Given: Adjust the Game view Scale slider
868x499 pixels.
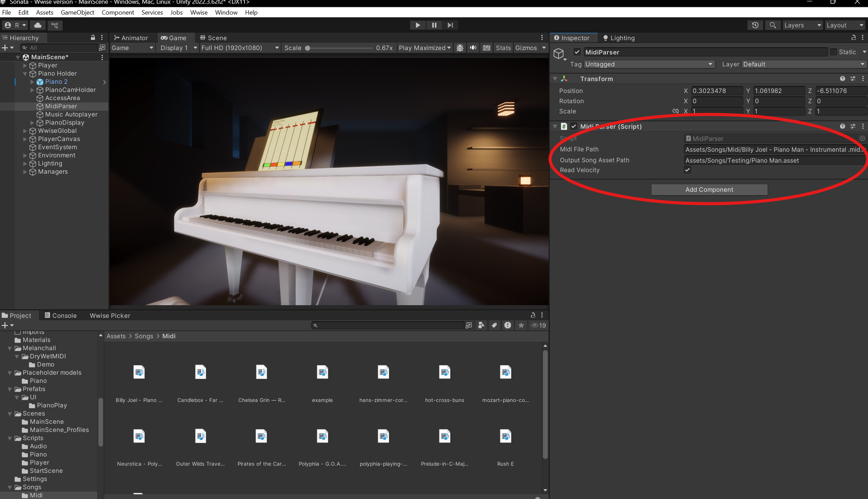Looking at the screenshot, I should (x=308, y=48).
